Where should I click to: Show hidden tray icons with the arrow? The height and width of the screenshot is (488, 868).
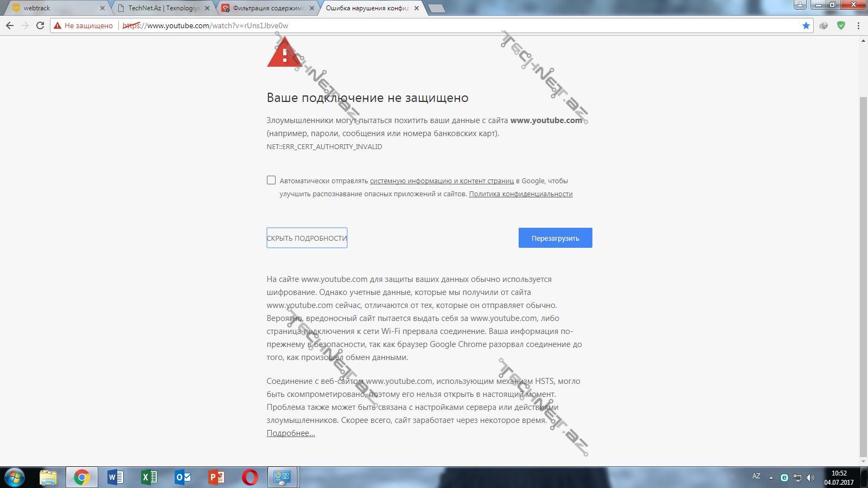[771, 478]
